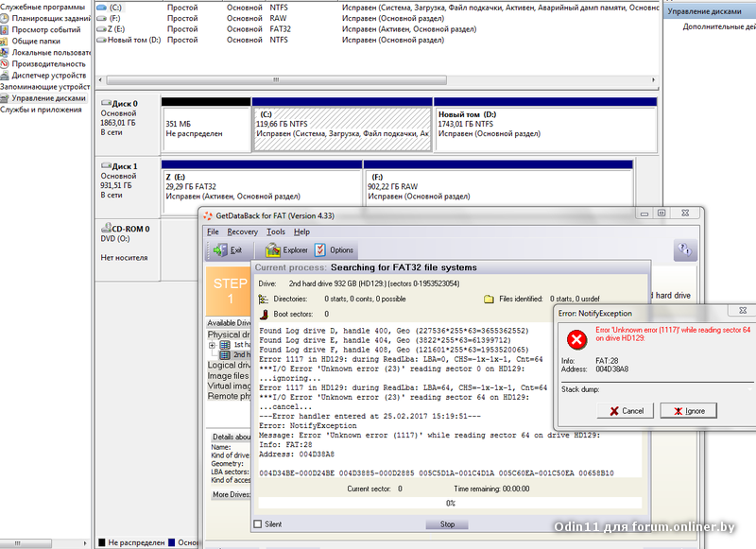Open the File menu in GetDataBack
The height and width of the screenshot is (549, 756).
point(213,232)
